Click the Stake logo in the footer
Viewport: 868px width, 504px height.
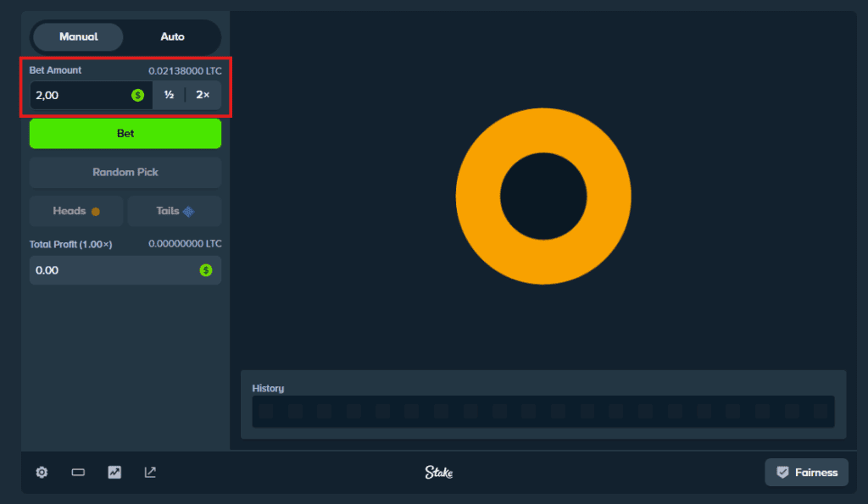click(x=439, y=473)
